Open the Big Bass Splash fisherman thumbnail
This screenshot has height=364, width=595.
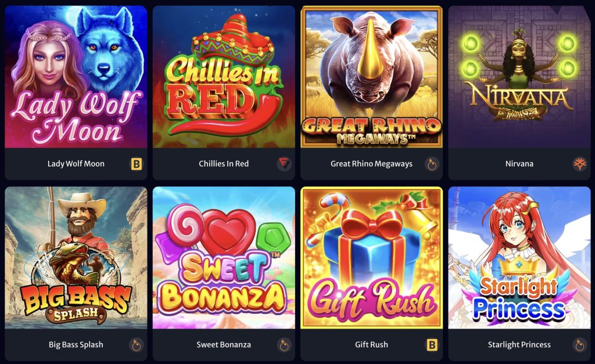[x=76, y=257]
